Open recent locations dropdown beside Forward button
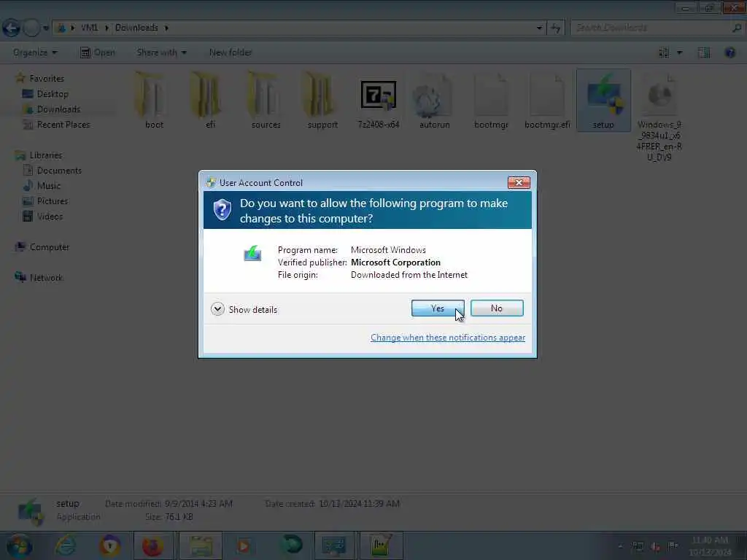 [46, 28]
